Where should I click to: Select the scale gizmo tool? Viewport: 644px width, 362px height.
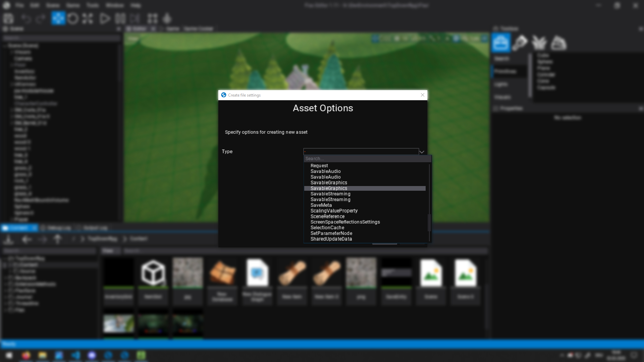[x=88, y=18]
